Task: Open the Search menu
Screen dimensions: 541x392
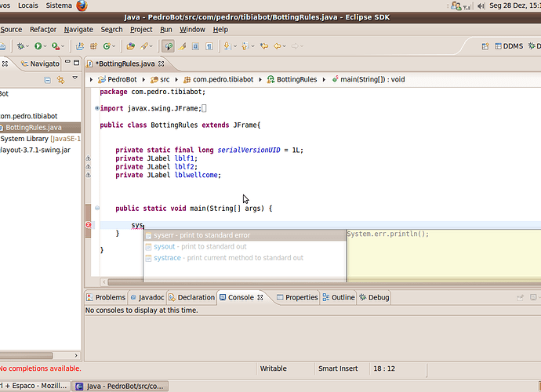Action: coord(112,30)
